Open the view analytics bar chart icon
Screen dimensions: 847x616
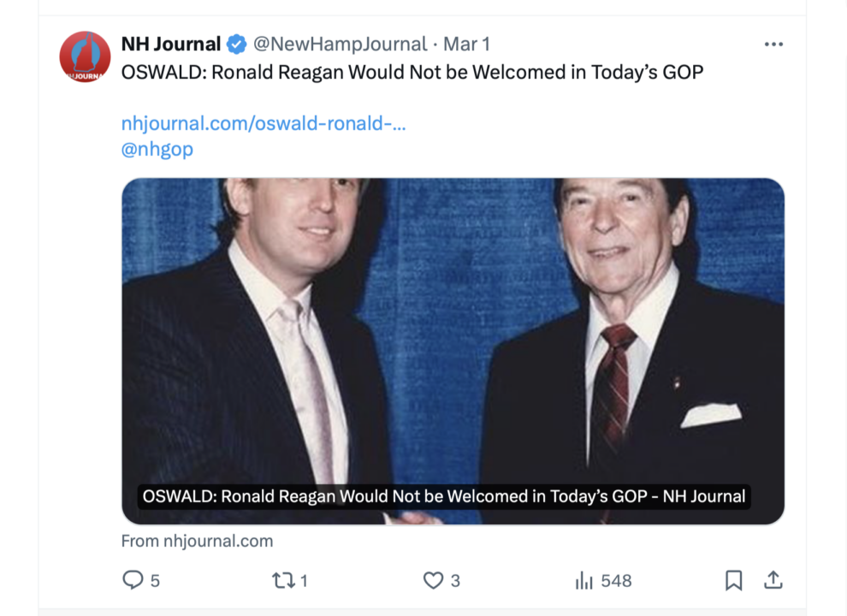point(584,581)
